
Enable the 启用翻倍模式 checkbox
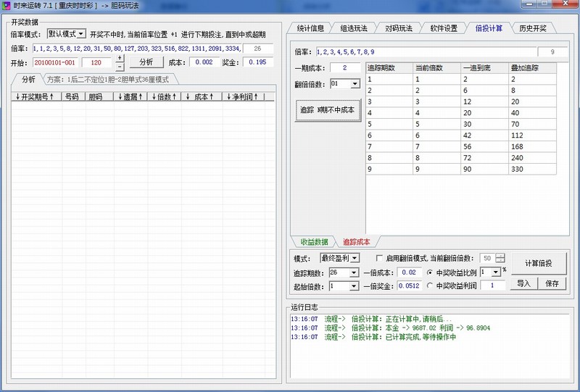[379, 259]
